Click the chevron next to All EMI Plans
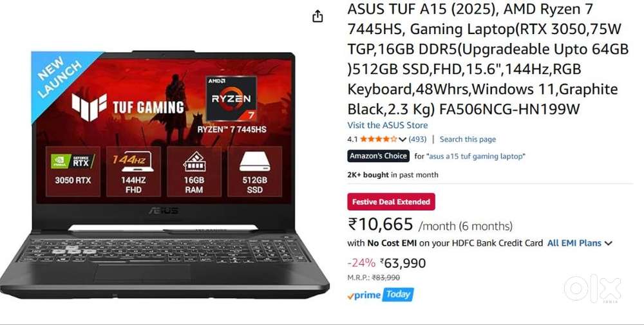Viewport: 644px width, 325px height. (609, 243)
